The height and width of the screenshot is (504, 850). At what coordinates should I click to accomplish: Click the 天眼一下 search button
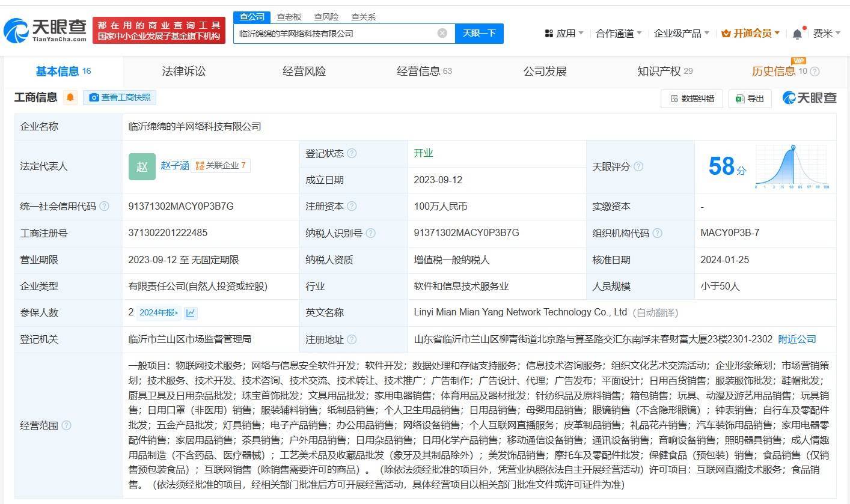(479, 33)
